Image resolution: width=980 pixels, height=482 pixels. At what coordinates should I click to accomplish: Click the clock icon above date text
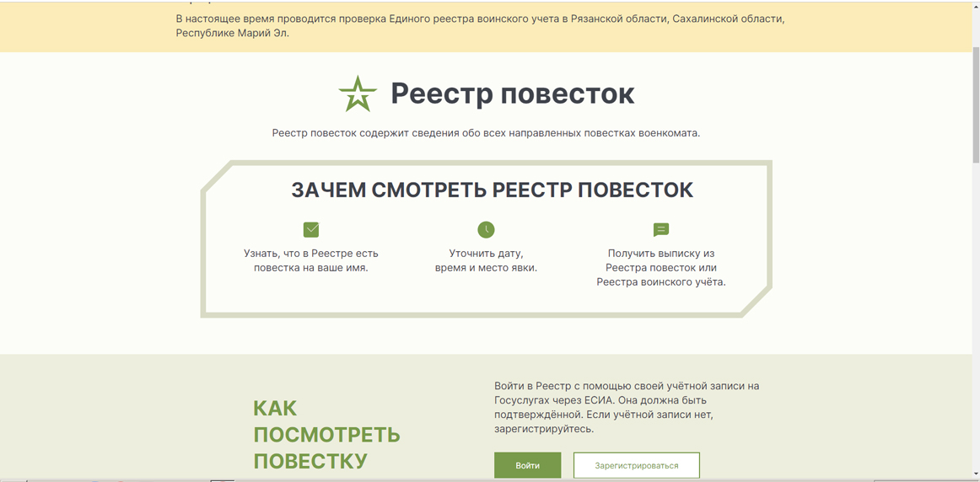[486, 230]
